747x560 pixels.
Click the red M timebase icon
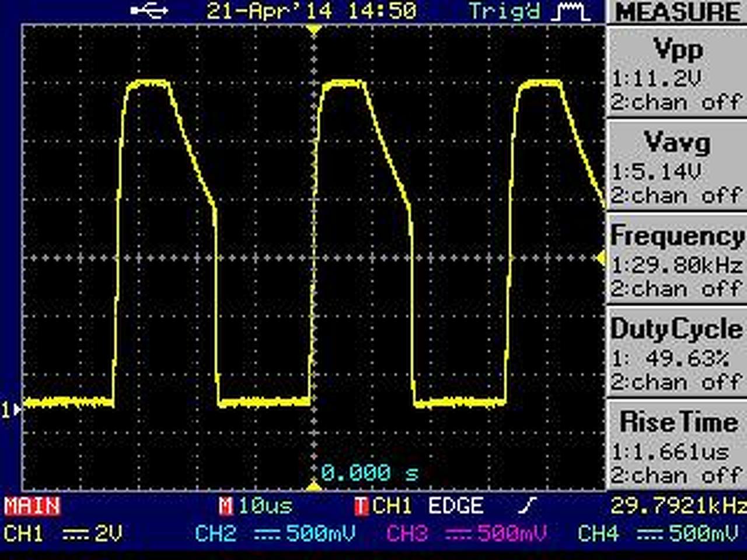pyautogui.click(x=225, y=506)
